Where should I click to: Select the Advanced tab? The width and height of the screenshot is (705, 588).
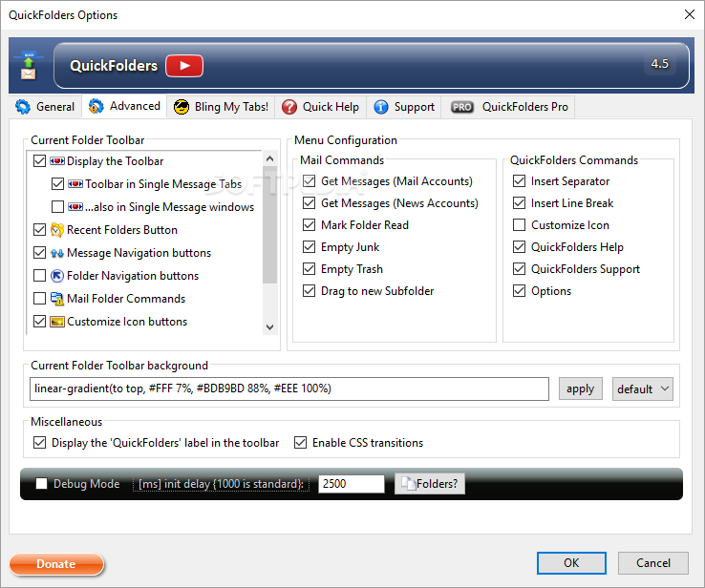124,106
